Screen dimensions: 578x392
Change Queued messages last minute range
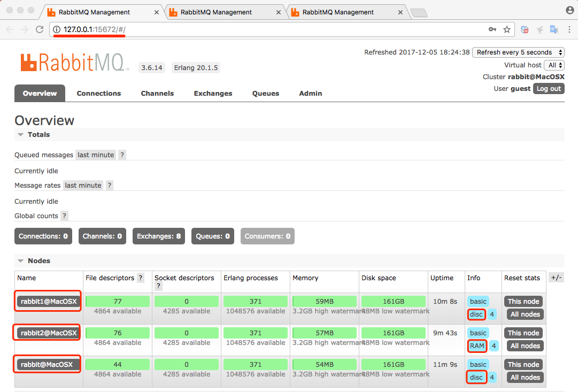pyautogui.click(x=96, y=155)
